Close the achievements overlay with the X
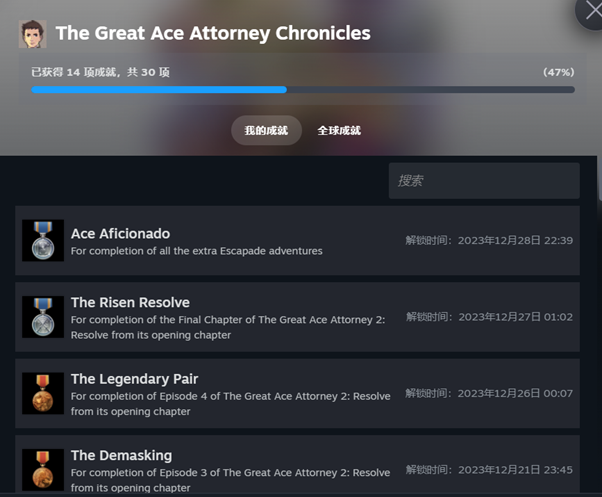Viewport: 602px width, 497px height. point(593,11)
